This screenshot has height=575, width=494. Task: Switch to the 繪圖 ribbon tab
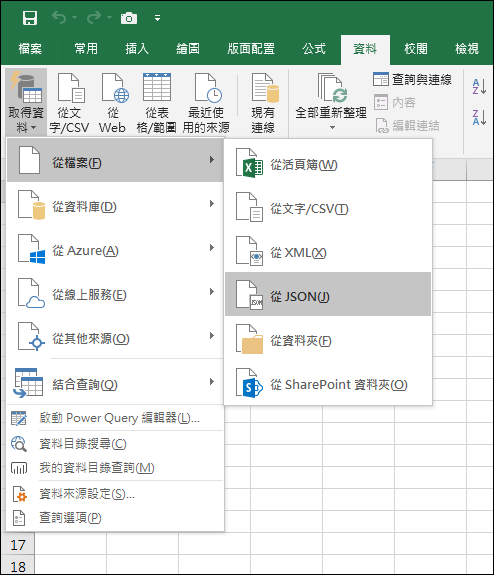188,49
